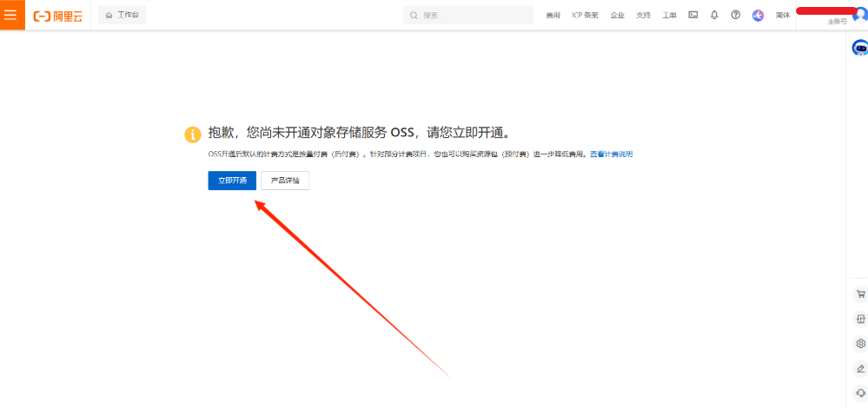The height and width of the screenshot is (408, 868).
Task: Launch Cloud Shell terminal icon
Action: [693, 15]
